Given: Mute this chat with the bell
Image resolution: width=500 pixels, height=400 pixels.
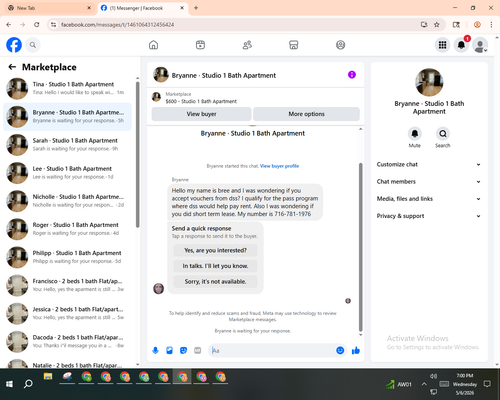Looking at the screenshot, I should pyautogui.click(x=415, y=134).
